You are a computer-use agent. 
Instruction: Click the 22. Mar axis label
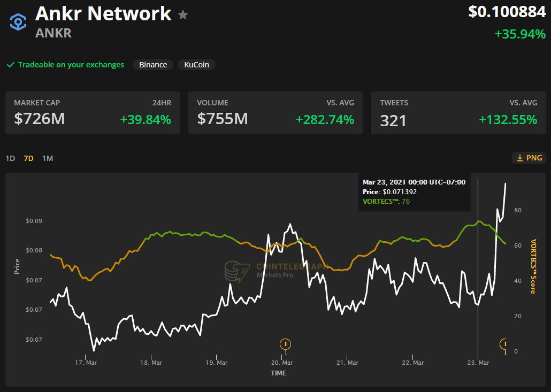(x=412, y=363)
